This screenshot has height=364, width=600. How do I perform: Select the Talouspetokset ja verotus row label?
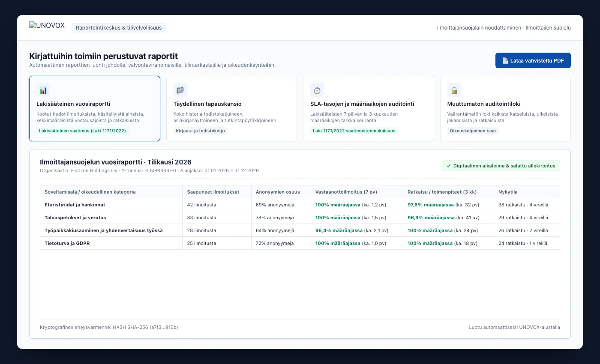(75, 218)
